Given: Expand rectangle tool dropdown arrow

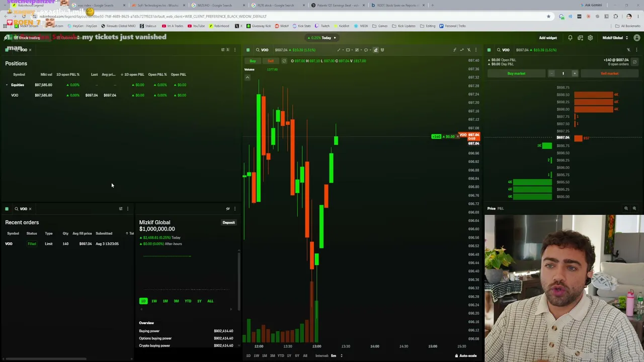Looking at the screenshot, I should [x=351, y=50].
